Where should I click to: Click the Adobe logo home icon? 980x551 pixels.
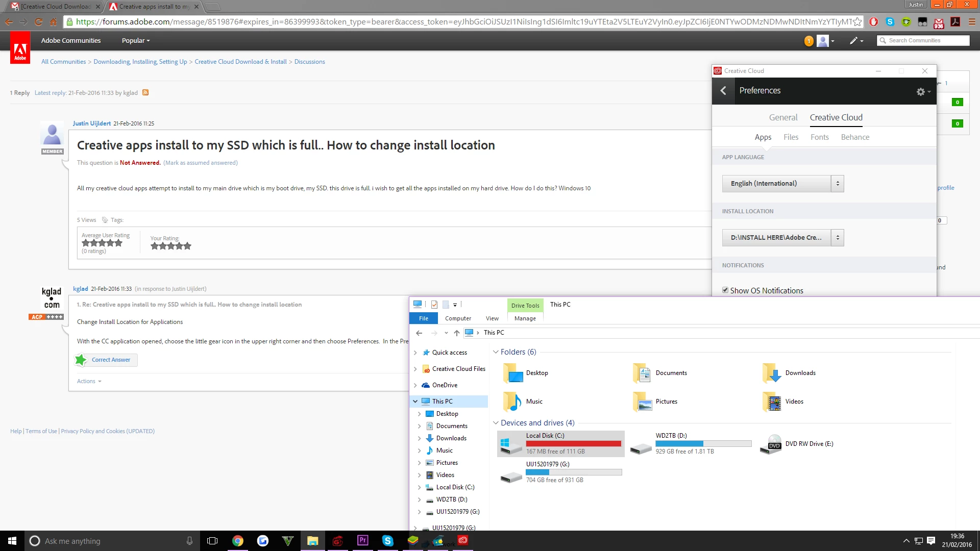20,50
